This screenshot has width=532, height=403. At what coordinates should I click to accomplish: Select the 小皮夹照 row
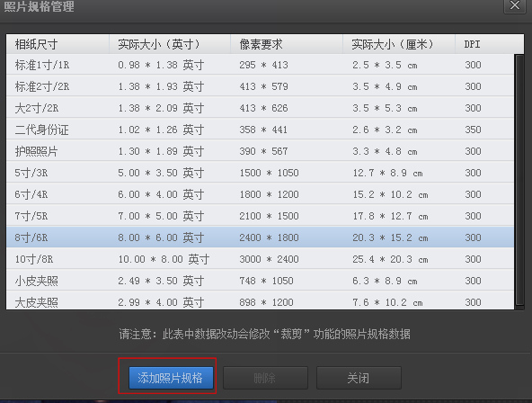[x=260, y=281]
